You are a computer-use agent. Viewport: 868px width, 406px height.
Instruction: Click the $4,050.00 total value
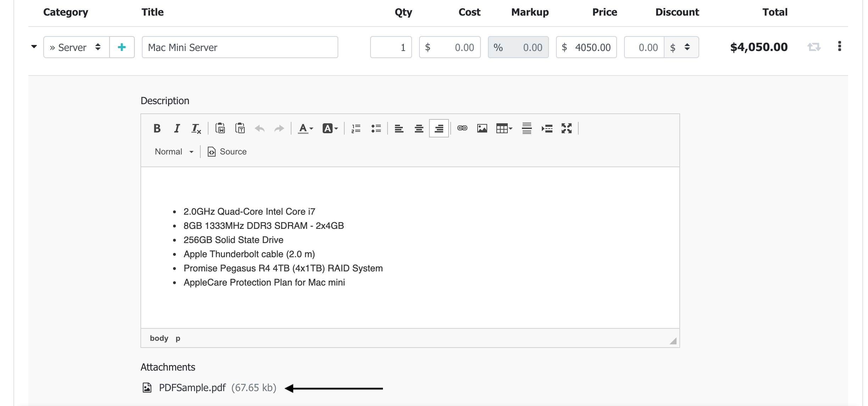click(759, 47)
